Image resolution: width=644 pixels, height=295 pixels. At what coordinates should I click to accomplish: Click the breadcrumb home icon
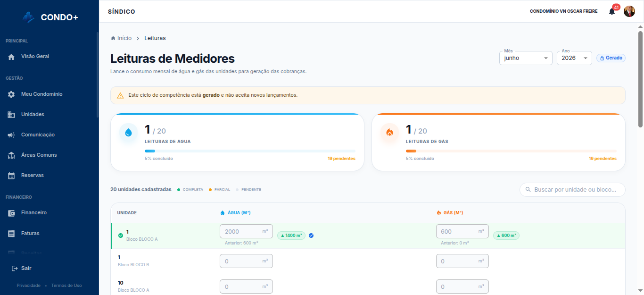click(x=113, y=38)
